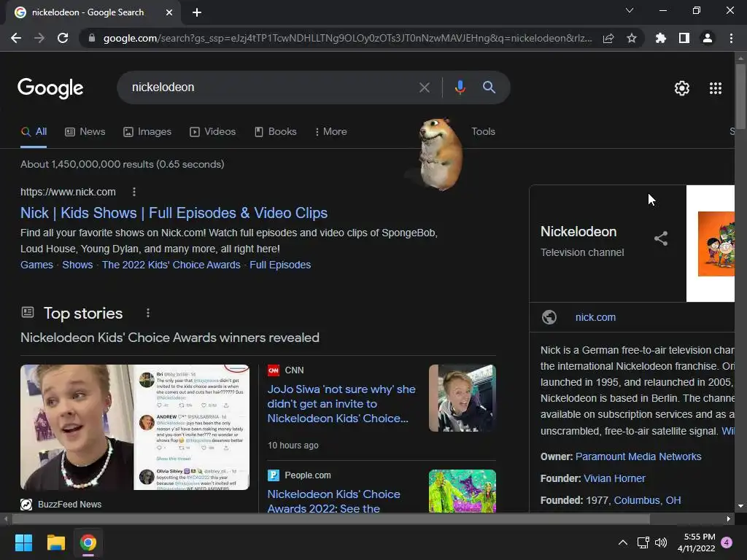Open the Google apps grid
Viewport: 747px width, 560px height.
tap(716, 88)
